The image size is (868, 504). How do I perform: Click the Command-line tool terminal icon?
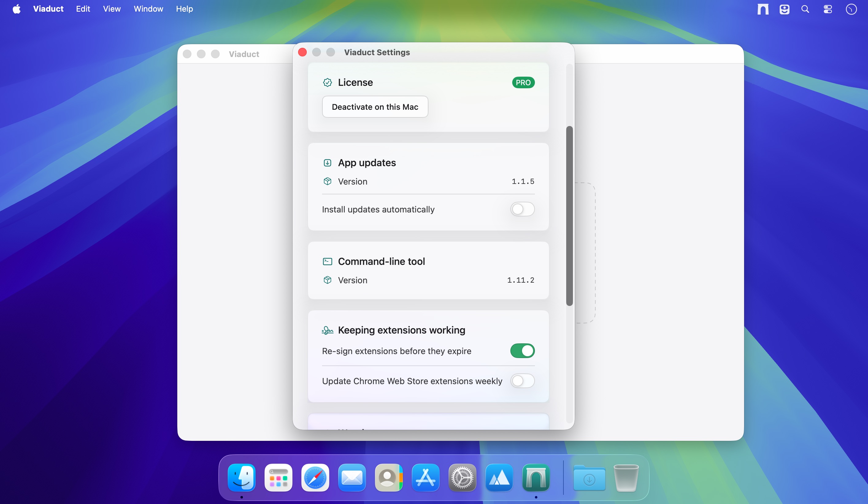coord(327,262)
